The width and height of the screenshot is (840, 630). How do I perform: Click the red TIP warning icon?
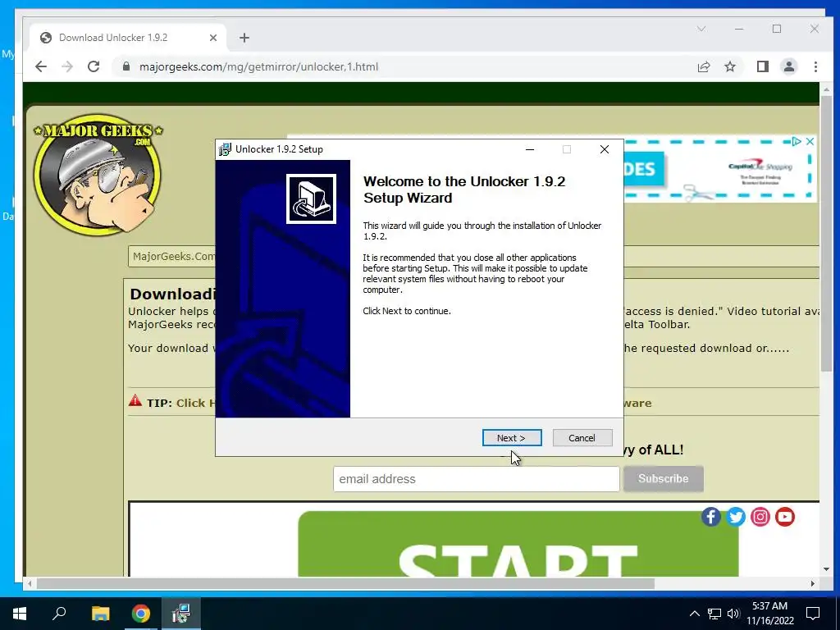[x=135, y=400]
